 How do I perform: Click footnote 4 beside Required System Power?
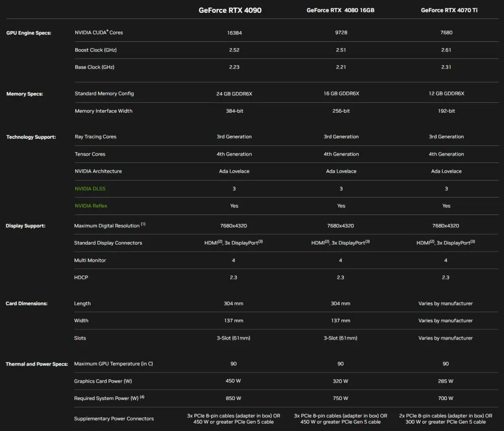[142, 397]
